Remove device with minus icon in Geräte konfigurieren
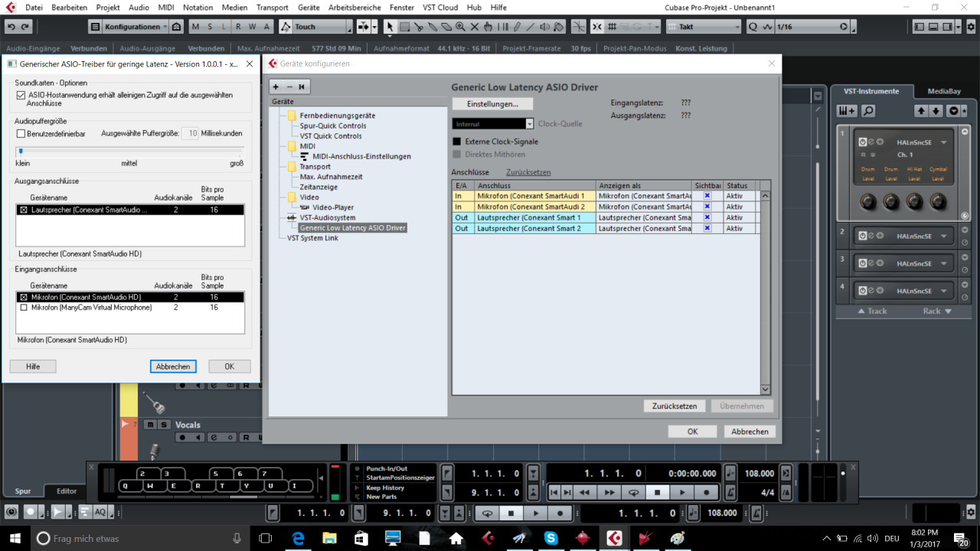This screenshot has width=980, height=551. [x=289, y=86]
